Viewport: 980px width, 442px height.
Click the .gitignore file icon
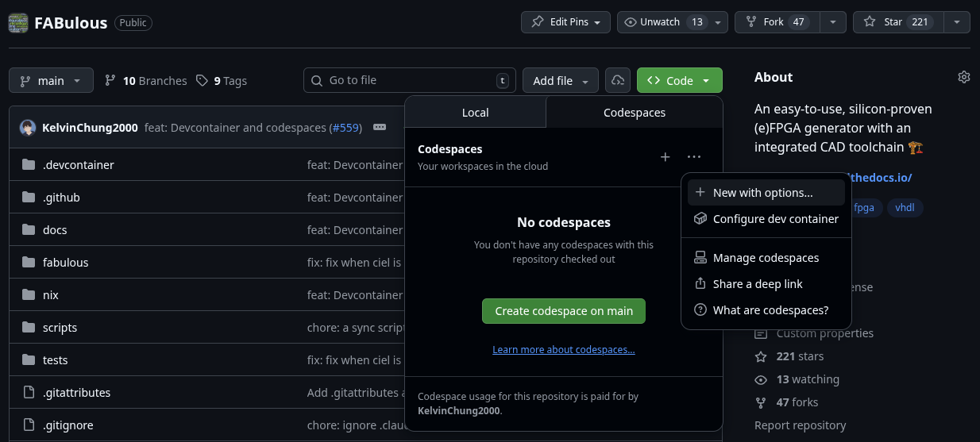29,425
